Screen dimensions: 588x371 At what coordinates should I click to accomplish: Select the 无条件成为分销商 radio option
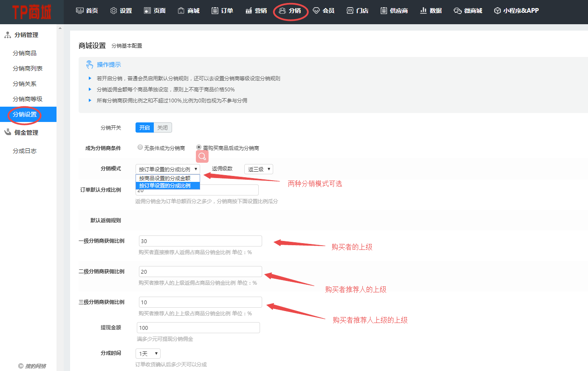pos(140,147)
